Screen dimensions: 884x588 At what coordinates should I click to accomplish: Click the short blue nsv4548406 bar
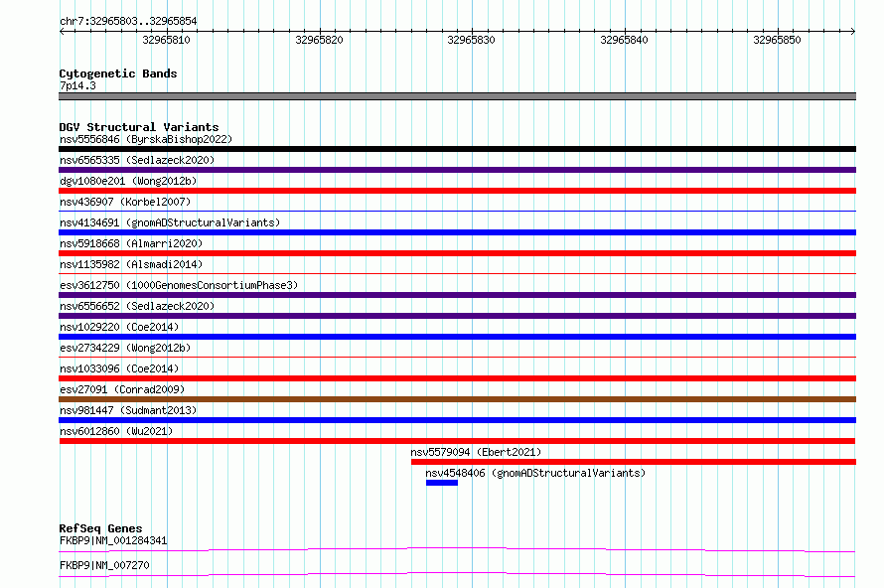point(442,483)
